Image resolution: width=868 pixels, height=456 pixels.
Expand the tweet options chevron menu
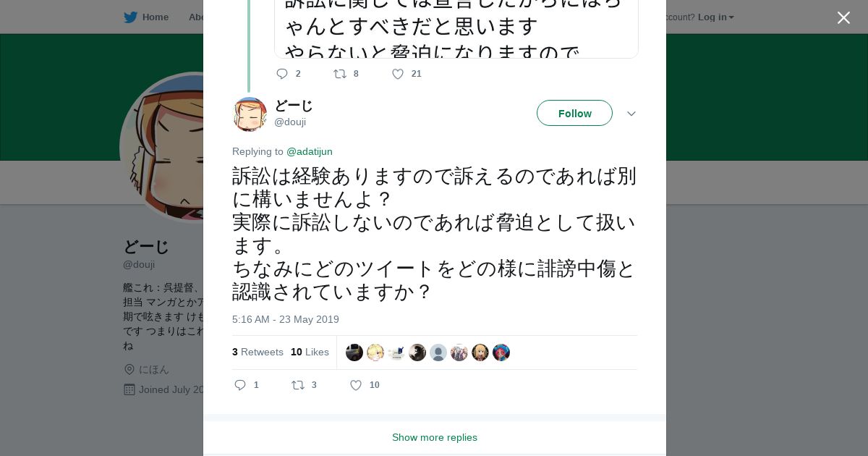tap(631, 114)
